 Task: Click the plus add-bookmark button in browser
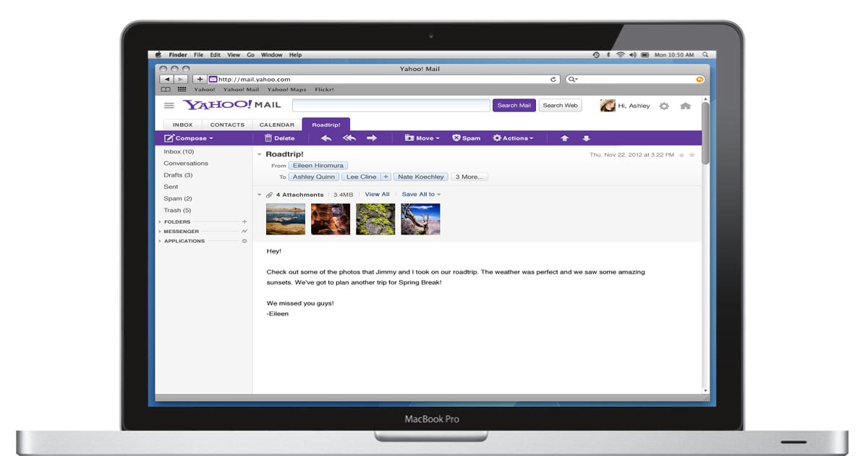pos(200,79)
